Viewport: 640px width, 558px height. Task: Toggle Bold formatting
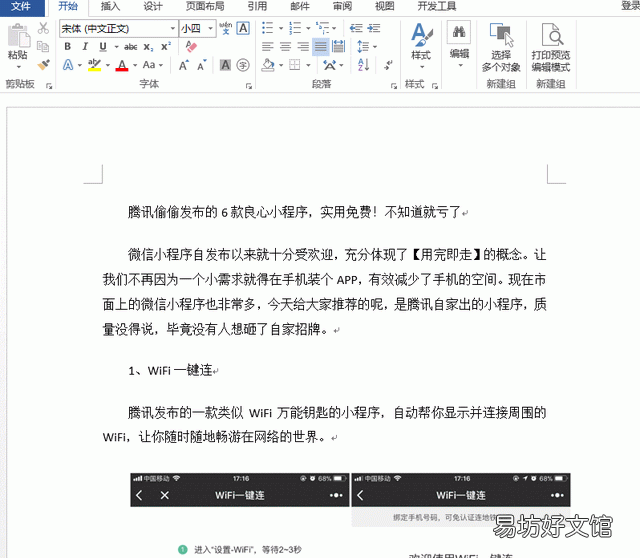(68, 47)
